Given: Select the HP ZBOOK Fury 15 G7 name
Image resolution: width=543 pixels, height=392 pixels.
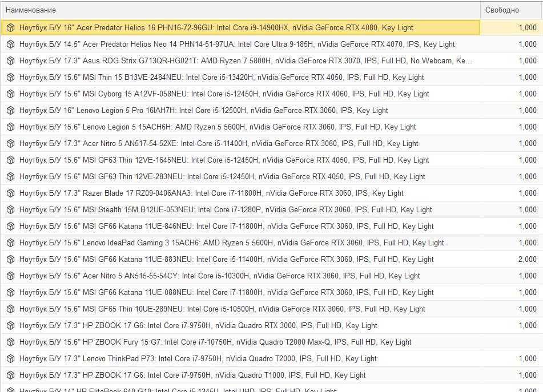Looking at the screenshot, I should (x=215, y=342).
